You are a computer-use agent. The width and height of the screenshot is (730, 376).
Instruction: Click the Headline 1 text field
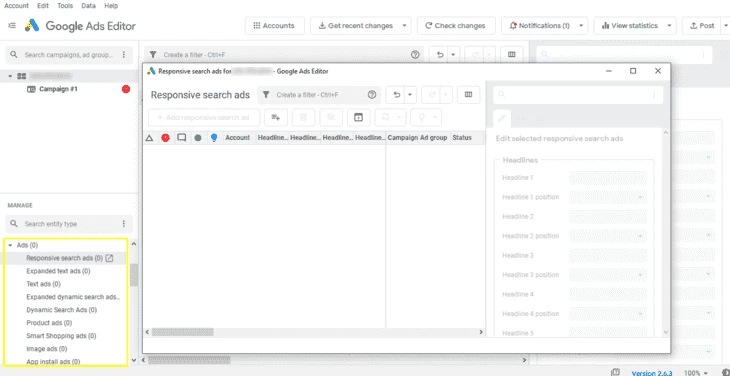point(608,178)
